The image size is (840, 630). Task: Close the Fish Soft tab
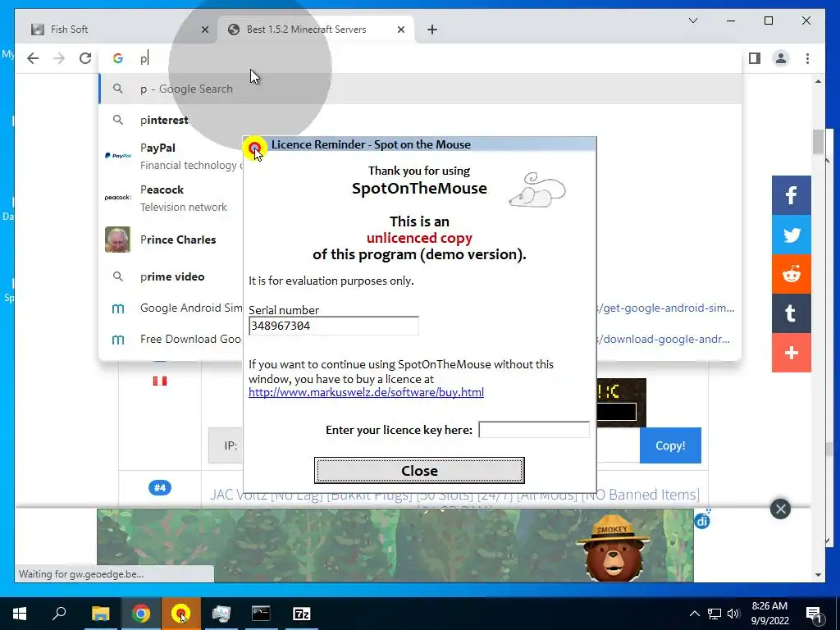coord(204,30)
